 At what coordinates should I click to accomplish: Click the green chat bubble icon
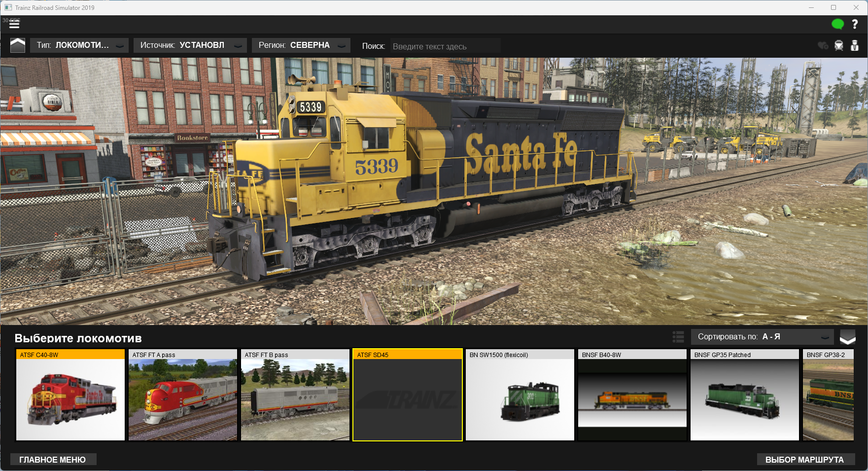pos(837,24)
